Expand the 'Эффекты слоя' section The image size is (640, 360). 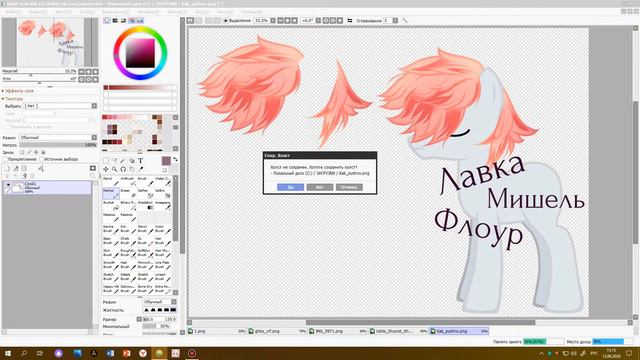click(18, 91)
